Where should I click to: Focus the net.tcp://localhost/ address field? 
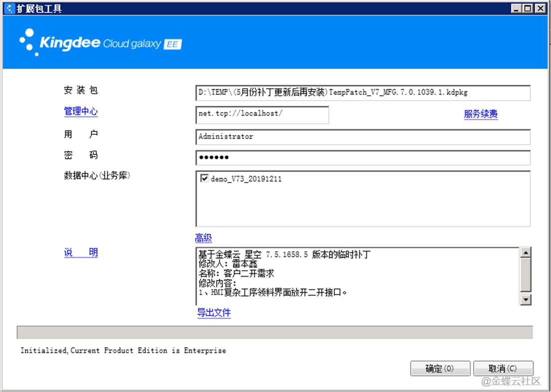coord(262,115)
